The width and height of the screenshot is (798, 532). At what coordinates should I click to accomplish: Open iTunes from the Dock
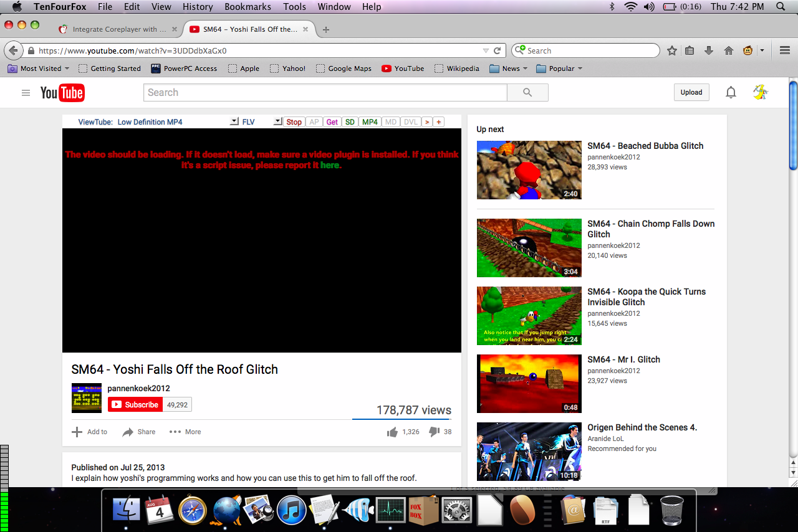point(291,510)
